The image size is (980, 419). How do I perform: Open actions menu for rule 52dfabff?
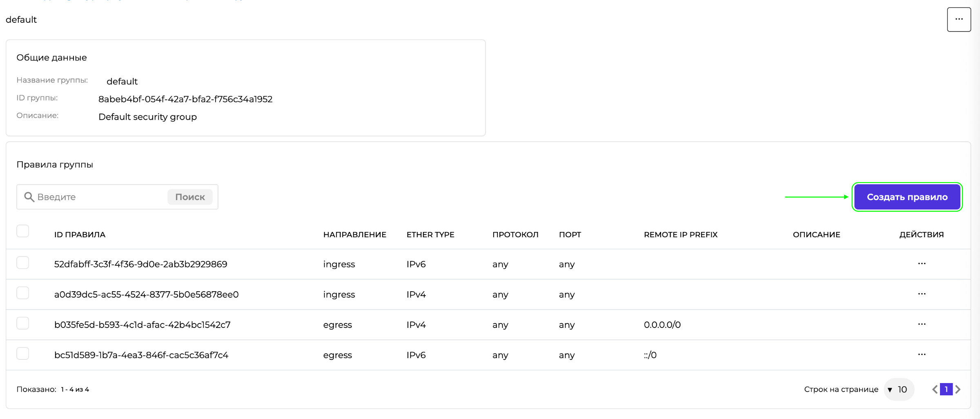[x=922, y=264]
